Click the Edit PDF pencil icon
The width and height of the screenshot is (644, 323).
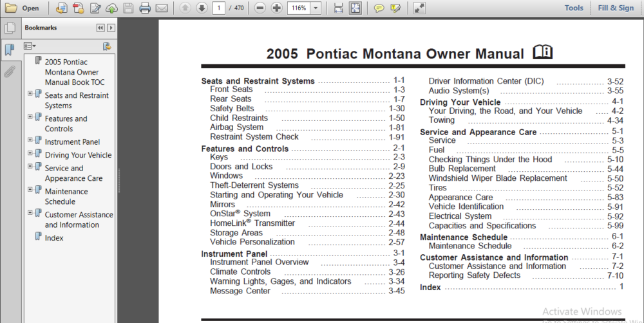coord(95,8)
